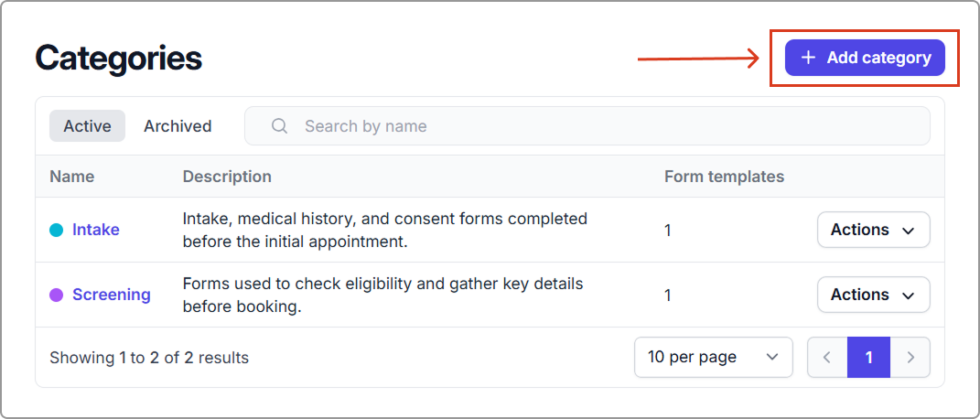Click the magnifier search icon
Viewport: 980px width, 419px height.
pyautogui.click(x=280, y=126)
